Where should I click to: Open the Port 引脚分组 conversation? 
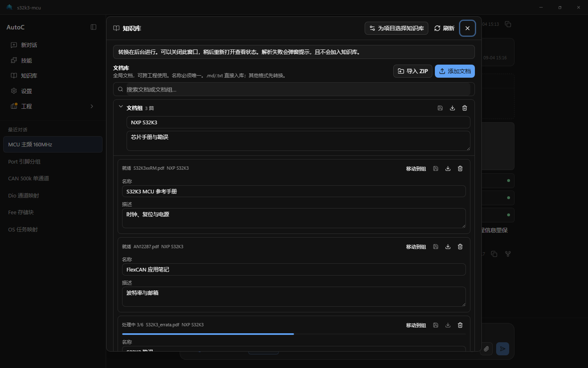point(53,162)
